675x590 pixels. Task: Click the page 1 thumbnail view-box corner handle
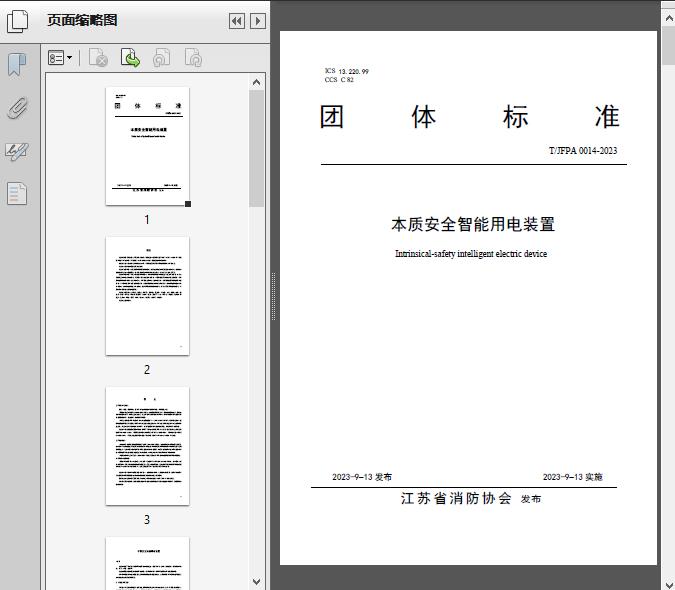(x=188, y=204)
